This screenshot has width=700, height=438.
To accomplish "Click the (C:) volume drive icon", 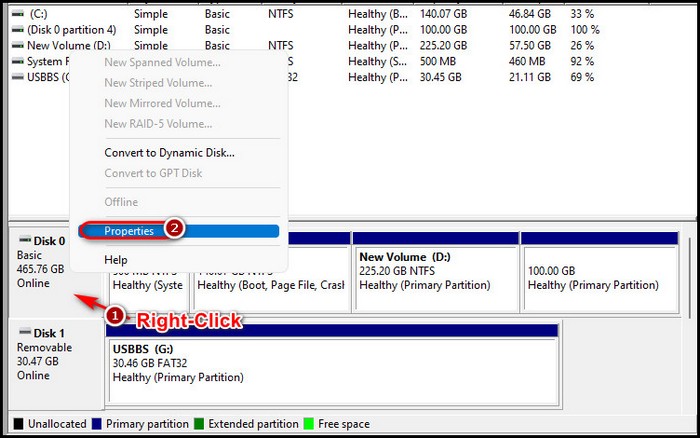I will click(18, 14).
